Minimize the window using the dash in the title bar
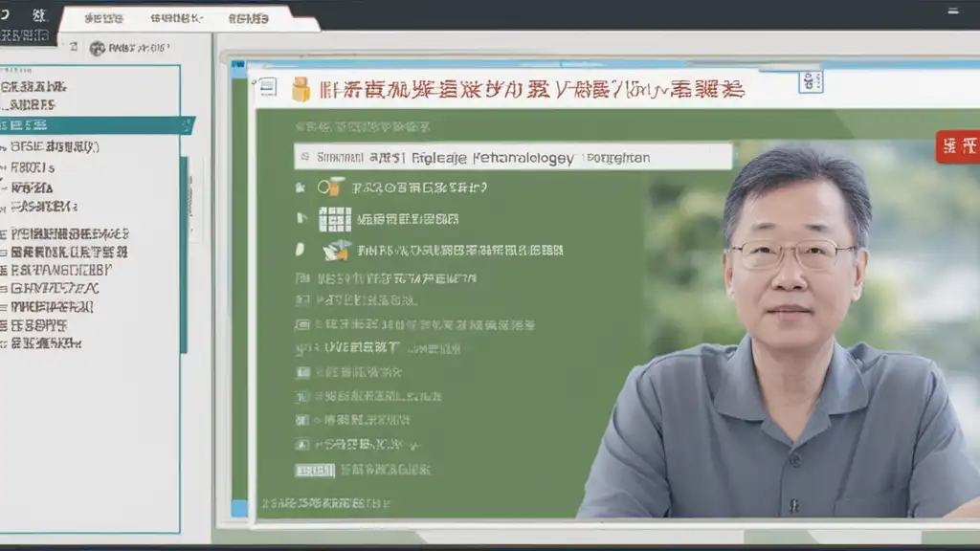 tap(952, 11)
